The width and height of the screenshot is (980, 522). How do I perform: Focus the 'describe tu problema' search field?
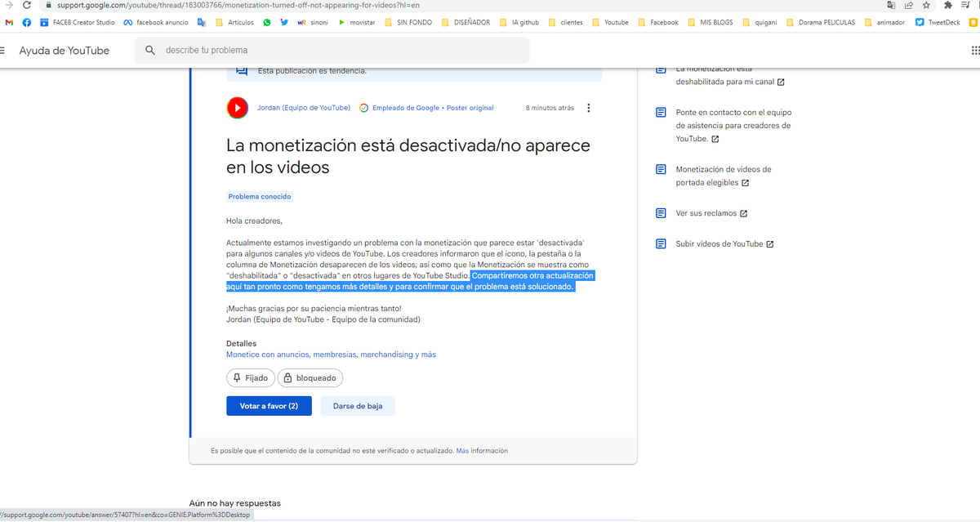(332, 51)
